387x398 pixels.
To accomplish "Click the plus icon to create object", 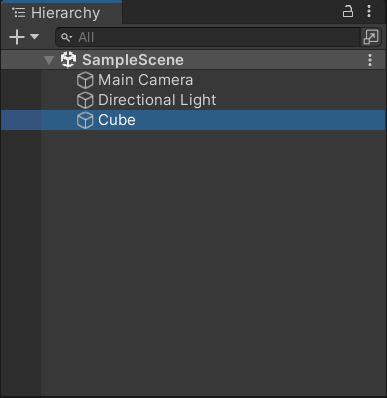I will click(17, 37).
